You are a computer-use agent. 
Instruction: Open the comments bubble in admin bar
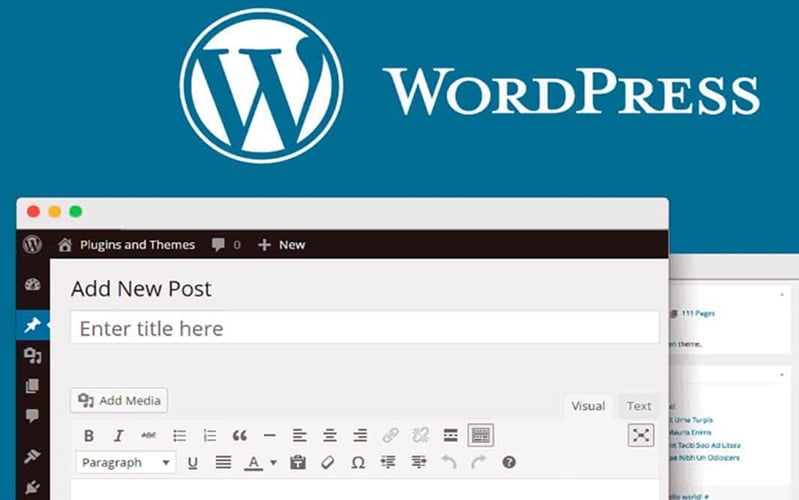[226, 245]
